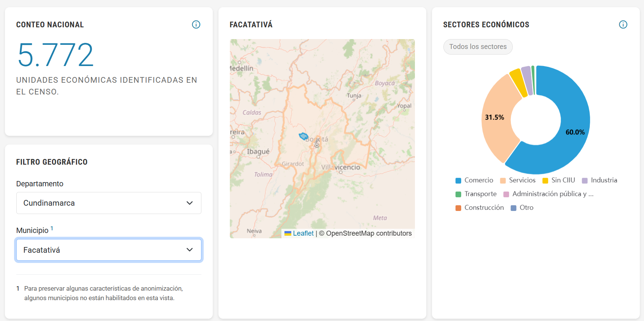Screen dimensions: 644x321
Task: Toggle Servicios legend item
Action: 518,181
